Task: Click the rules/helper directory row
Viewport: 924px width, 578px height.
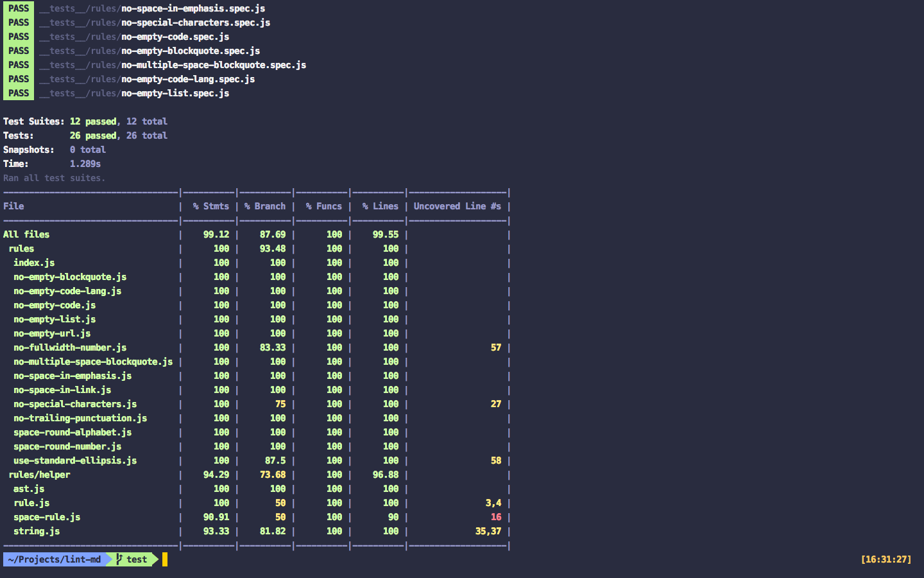Action: pos(257,475)
